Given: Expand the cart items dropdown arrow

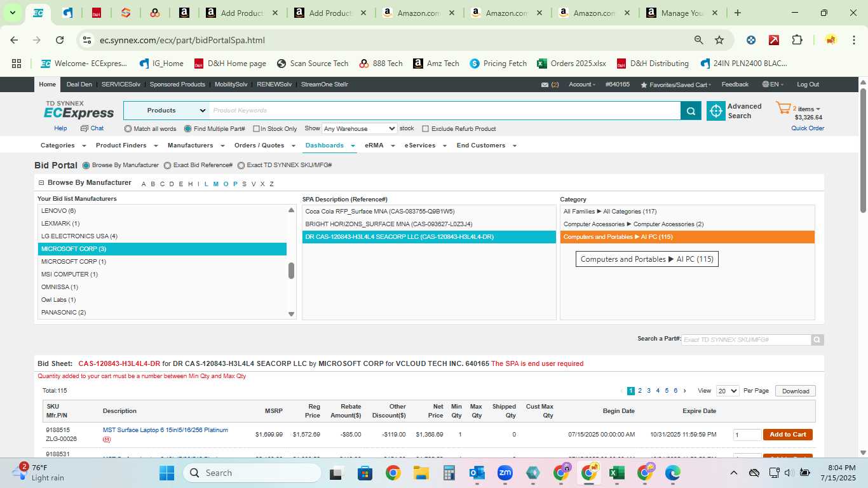Looking at the screenshot, I should click(x=818, y=109).
